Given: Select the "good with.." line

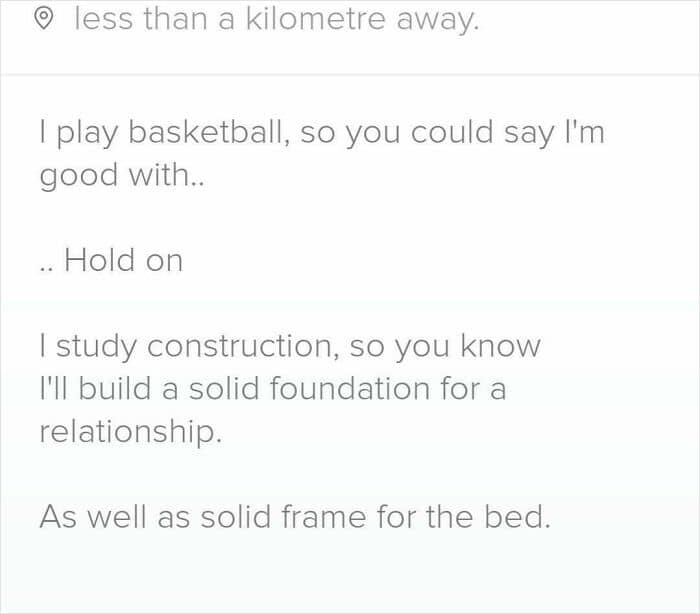Looking at the screenshot, I should tap(122, 176).
